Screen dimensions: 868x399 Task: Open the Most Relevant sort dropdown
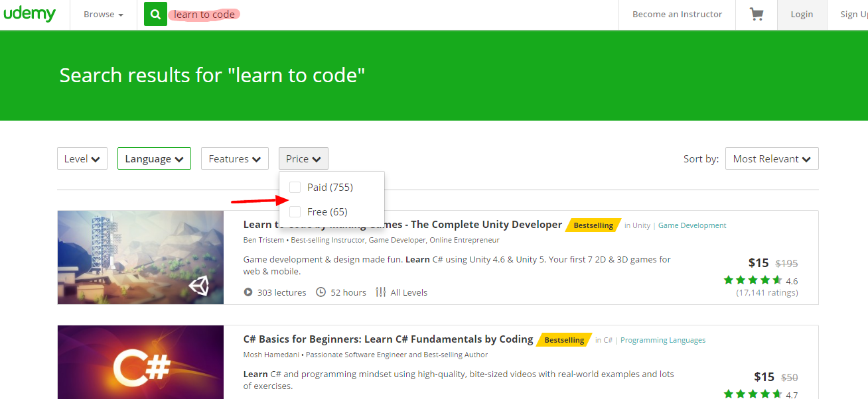[x=772, y=158]
